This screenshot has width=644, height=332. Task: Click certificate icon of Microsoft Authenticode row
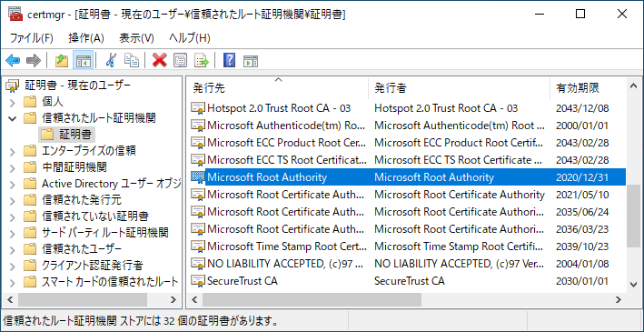tap(197, 125)
